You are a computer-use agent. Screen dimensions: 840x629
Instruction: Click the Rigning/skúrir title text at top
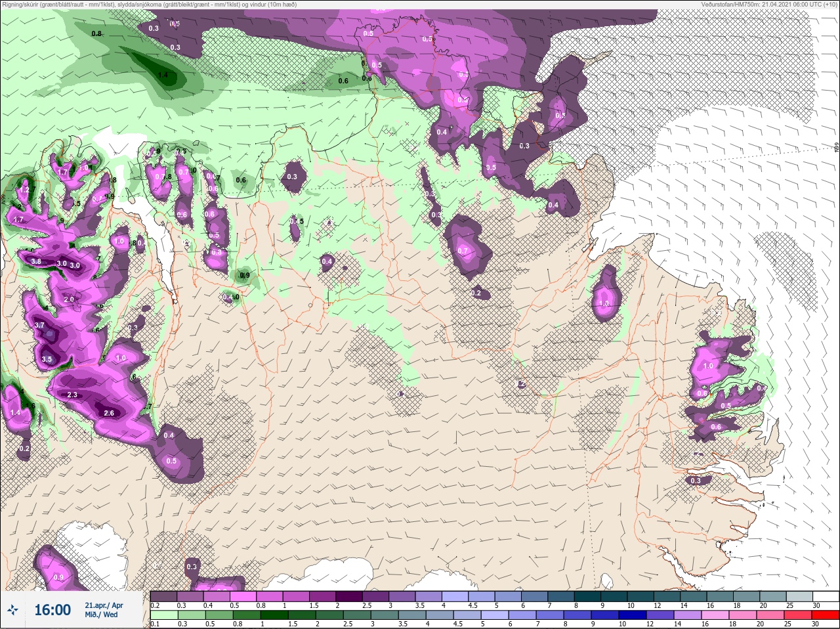(149, 5)
